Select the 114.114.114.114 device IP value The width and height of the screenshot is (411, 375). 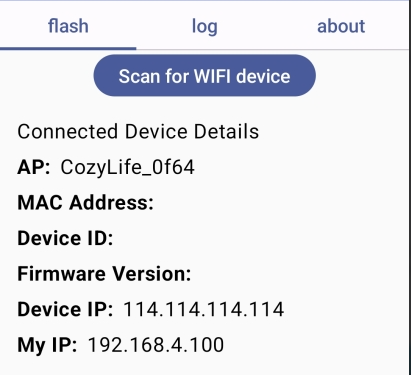204,309
